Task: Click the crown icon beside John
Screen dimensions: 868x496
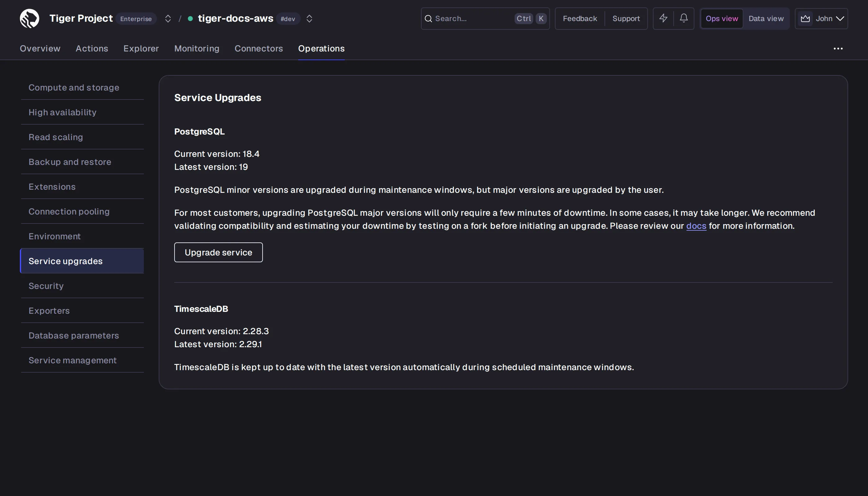Action: pyautogui.click(x=805, y=18)
